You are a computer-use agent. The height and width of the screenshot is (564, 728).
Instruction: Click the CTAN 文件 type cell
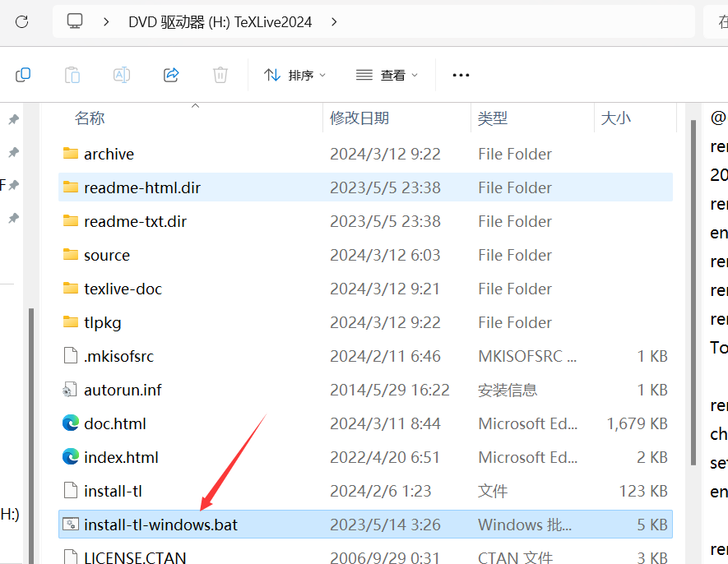[x=515, y=557]
